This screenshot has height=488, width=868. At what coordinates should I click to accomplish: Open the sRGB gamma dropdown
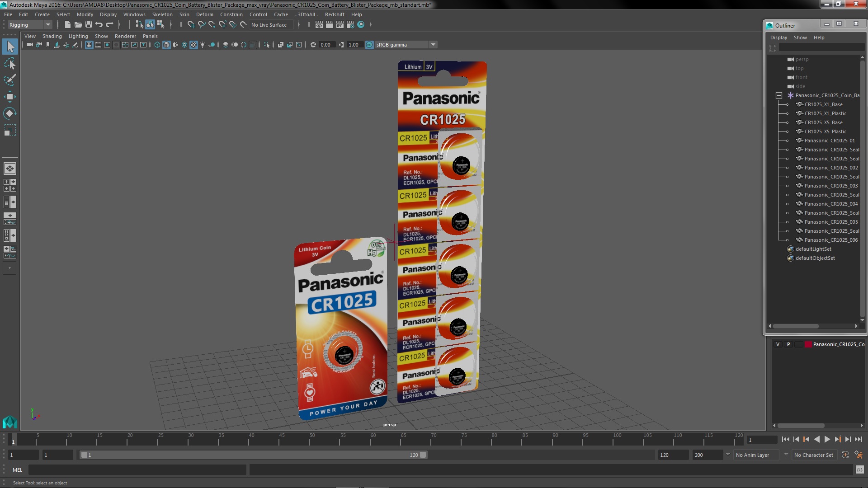tap(406, 45)
